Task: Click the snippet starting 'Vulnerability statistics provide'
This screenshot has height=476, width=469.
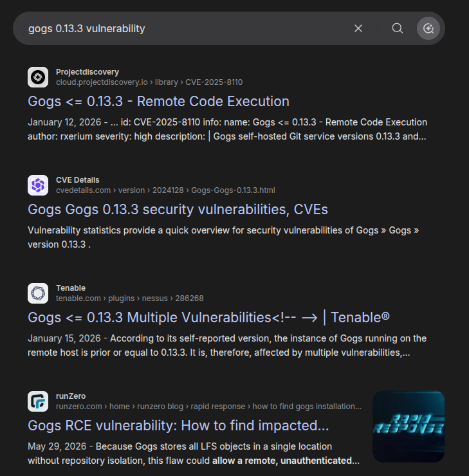Action: pyautogui.click(x=223, y=237)
